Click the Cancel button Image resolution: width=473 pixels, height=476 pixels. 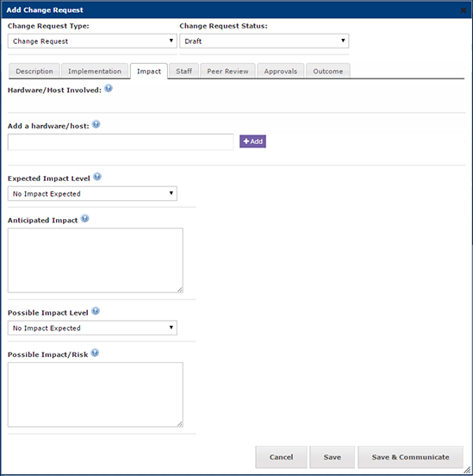coord(281,457)
